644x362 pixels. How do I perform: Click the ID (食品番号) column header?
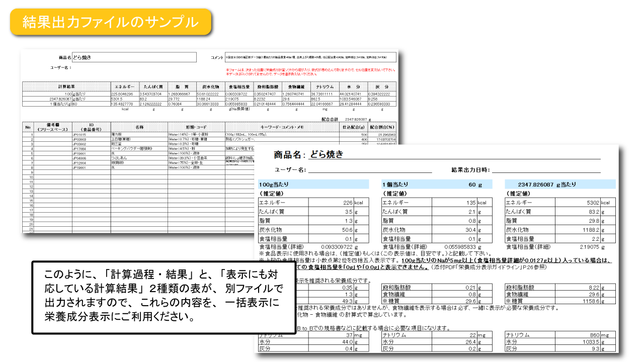[91, 128]
